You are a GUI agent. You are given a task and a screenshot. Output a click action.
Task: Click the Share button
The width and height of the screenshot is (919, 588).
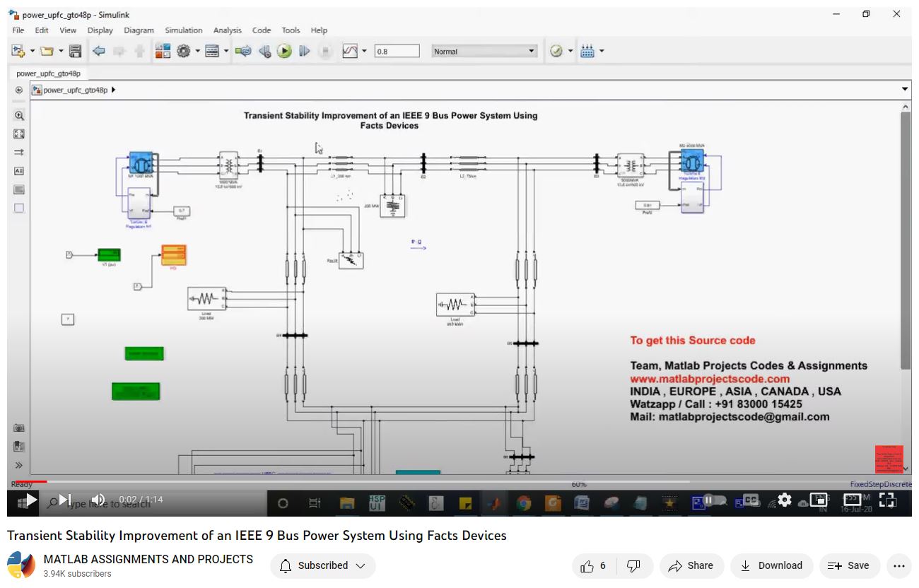[691, 565]
